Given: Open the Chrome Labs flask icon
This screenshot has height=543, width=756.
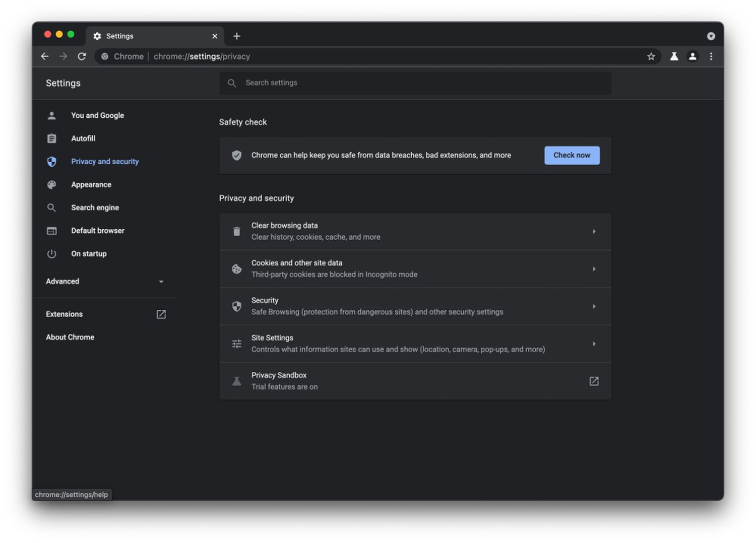Looking at the screenshot, I should 674,56.
